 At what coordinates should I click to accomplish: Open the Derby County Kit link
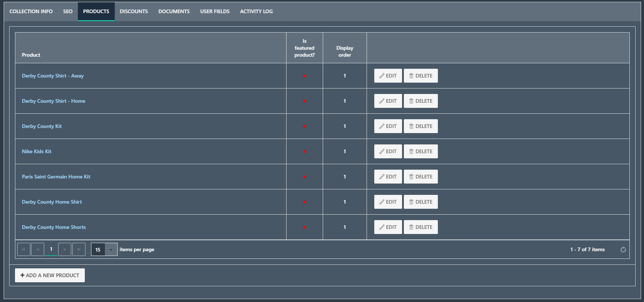(x=42, y=126)
